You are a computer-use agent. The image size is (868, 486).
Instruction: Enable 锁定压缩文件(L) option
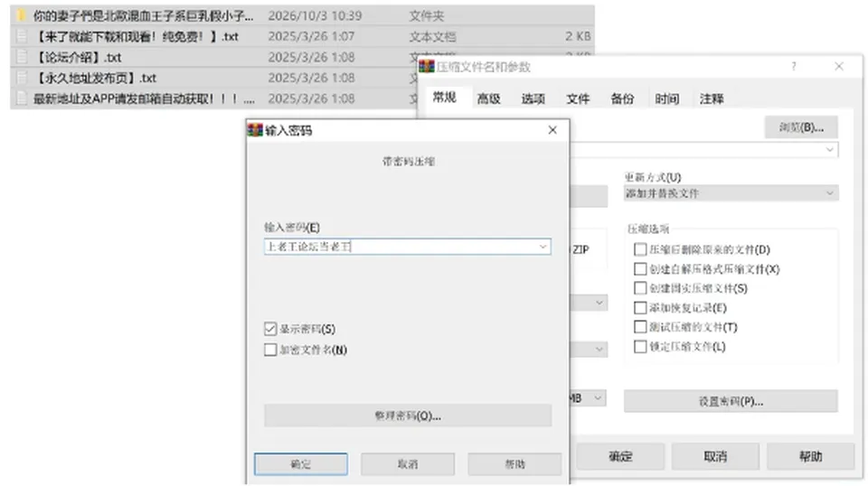click(x=640, y=347)
